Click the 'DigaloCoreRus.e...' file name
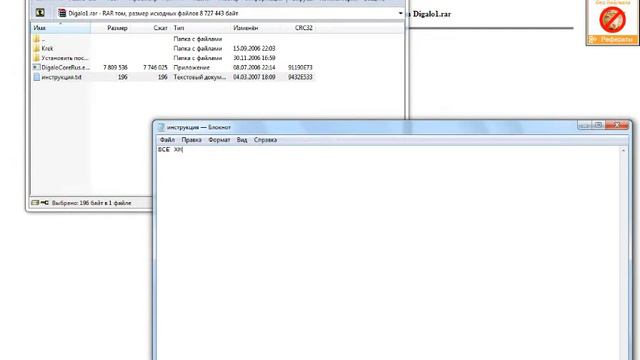Viewport: 640px width, 360px height. tap(66, 67)
